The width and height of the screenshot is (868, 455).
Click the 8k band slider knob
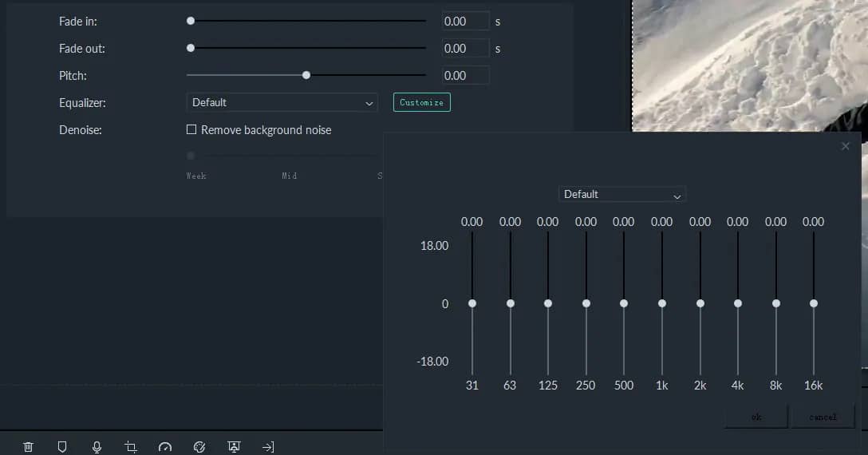(x=776, y=303)
